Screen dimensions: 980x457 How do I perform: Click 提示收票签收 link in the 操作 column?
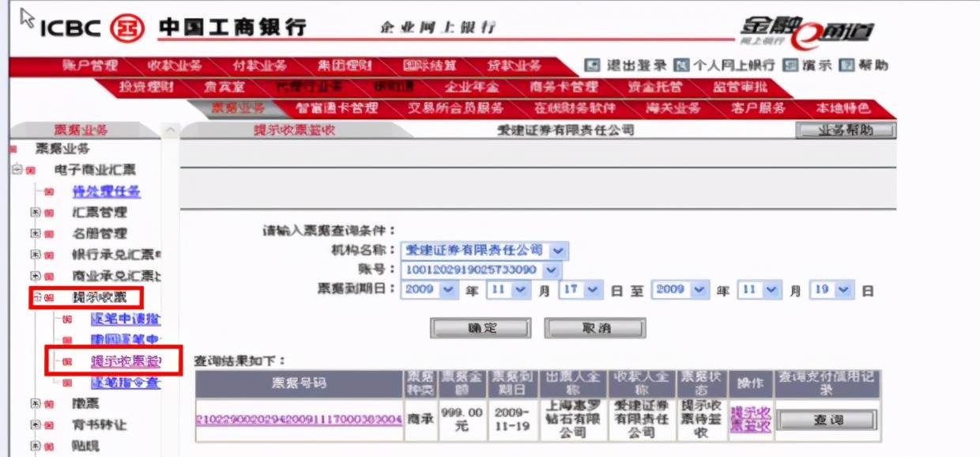pos(750,419)
